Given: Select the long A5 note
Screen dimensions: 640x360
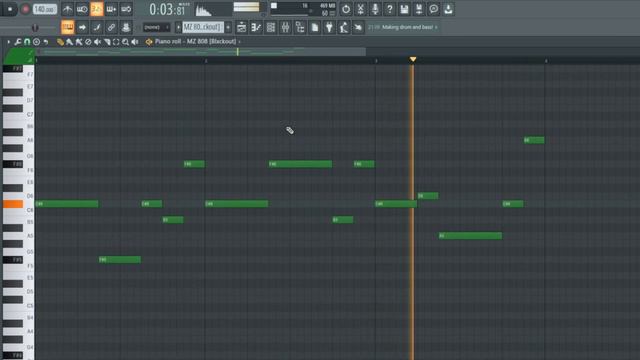Looking at the screenshot, I should [471, 236].
